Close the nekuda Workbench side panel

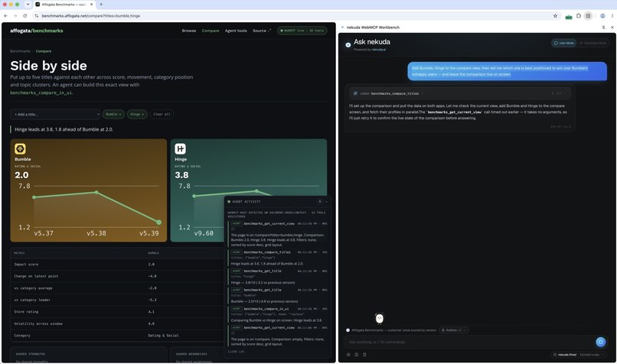[612, 28]
